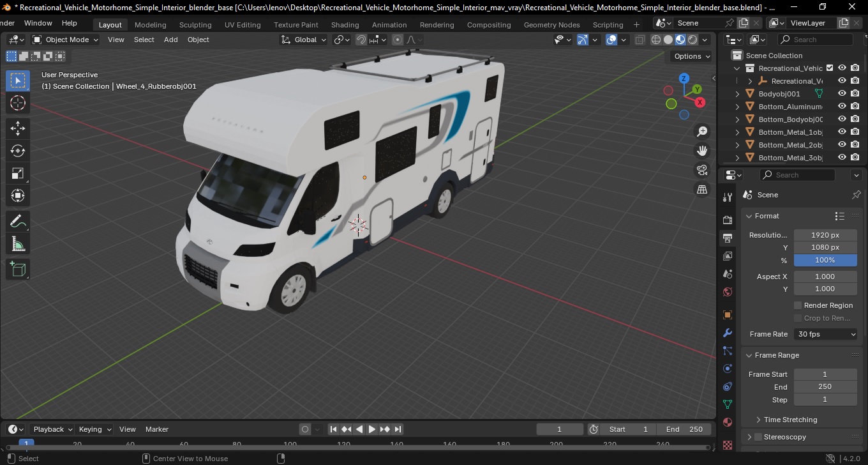Open the viewport Add menu
This screenshot has height=465, width=868.
pyautogui.click(x=171, y=40)
